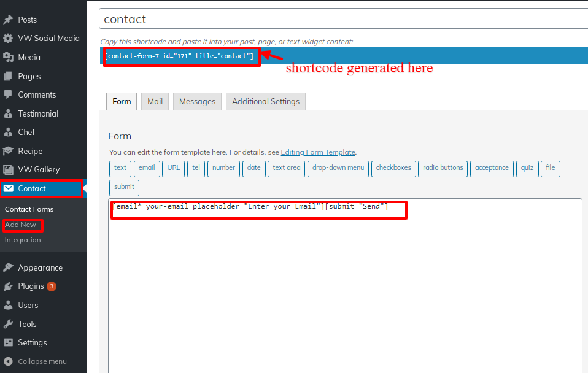The width and height of the screenshot is (588, 373).
Task: Open Contact Forms submenu link
Action: click(29, 209)
